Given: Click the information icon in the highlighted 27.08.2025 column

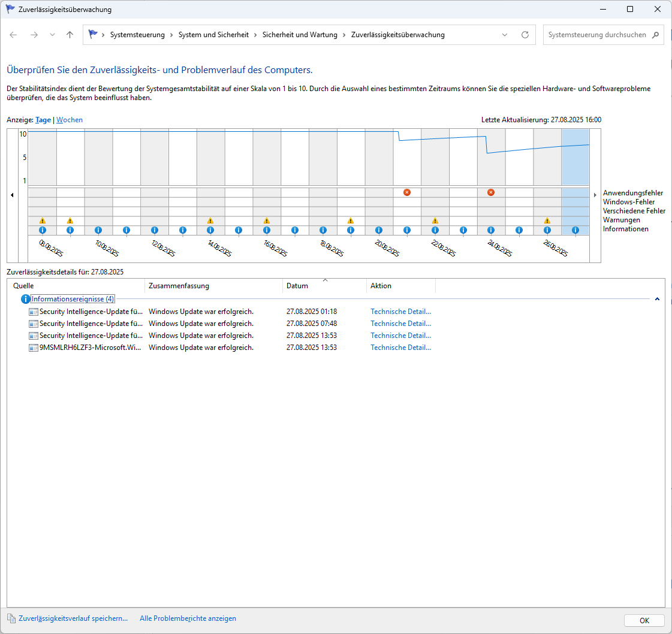Looking at the screenshot, I should click(575, 230).
